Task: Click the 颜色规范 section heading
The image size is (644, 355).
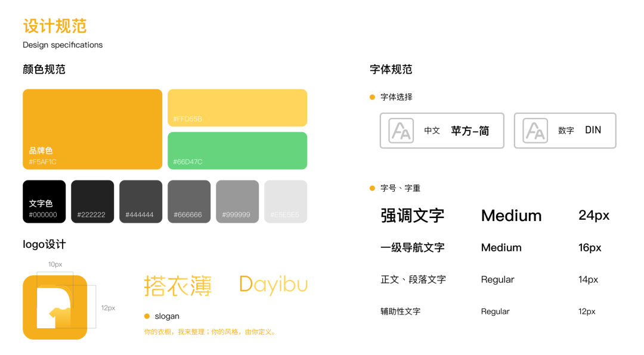Action: click(x=44, y=69)
